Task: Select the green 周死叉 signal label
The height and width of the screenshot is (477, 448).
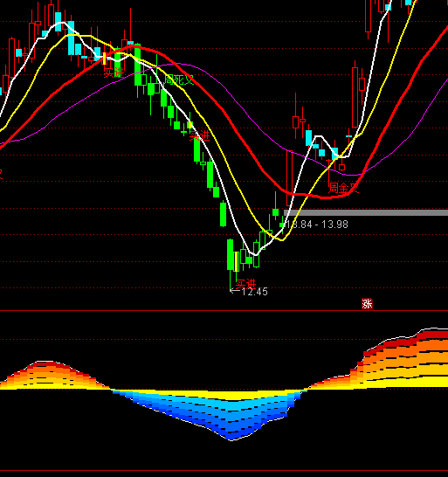Action: coord(178,80)
